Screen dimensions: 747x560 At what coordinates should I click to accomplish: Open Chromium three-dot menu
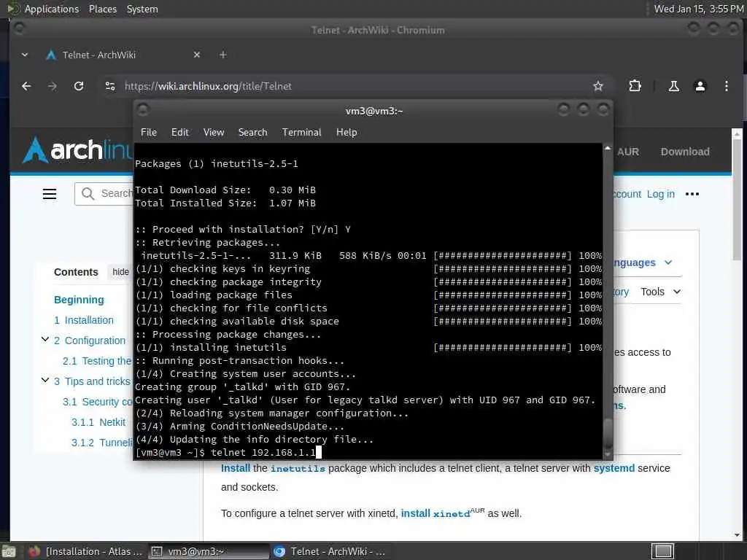coord(726,86)
